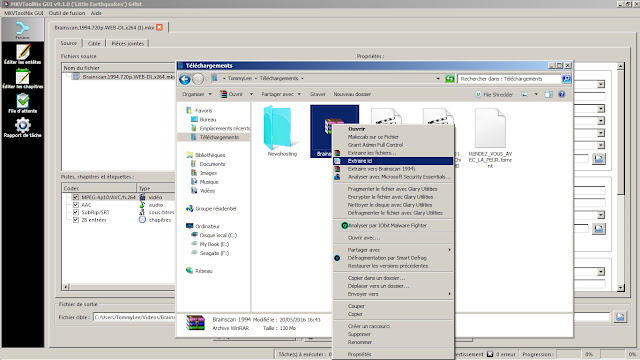Open Éditer les entêtes tool
640x360 pixels.
point(22,54)
